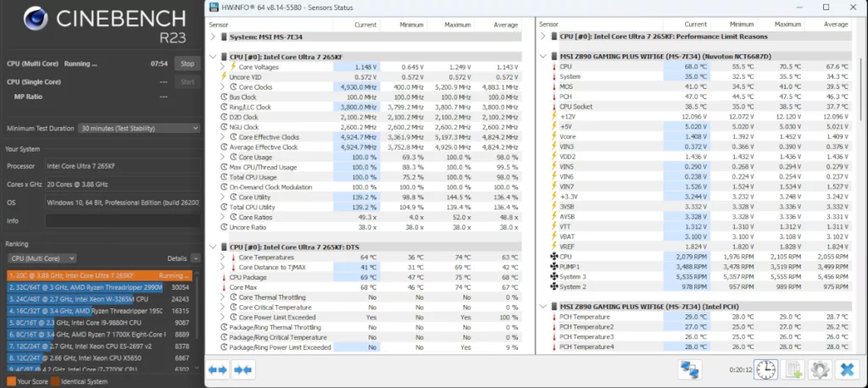
Task: Click the blue X icon in the HWiNFO toolbar
Action: pyautogui.click(x=847, y=369)
